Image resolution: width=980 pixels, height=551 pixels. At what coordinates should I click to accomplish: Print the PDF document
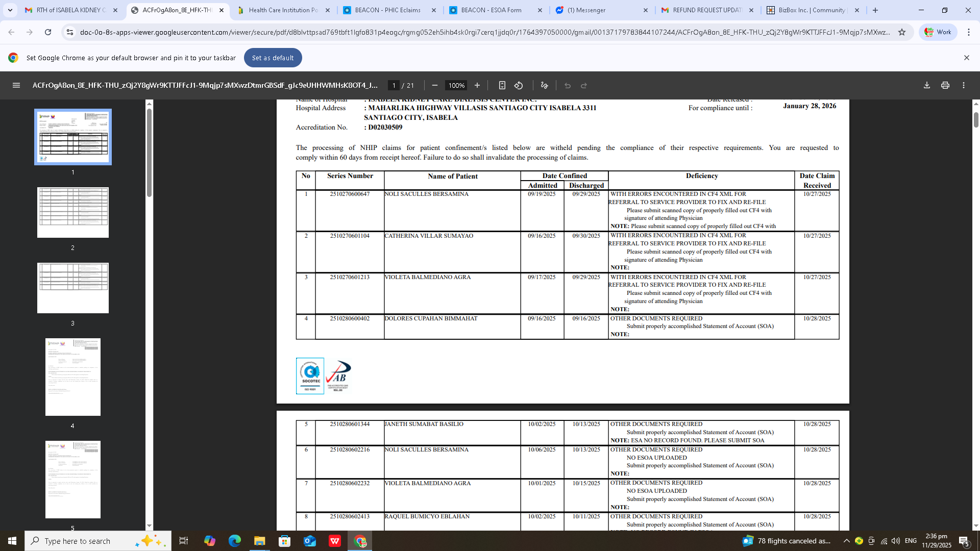click(945, 85)
